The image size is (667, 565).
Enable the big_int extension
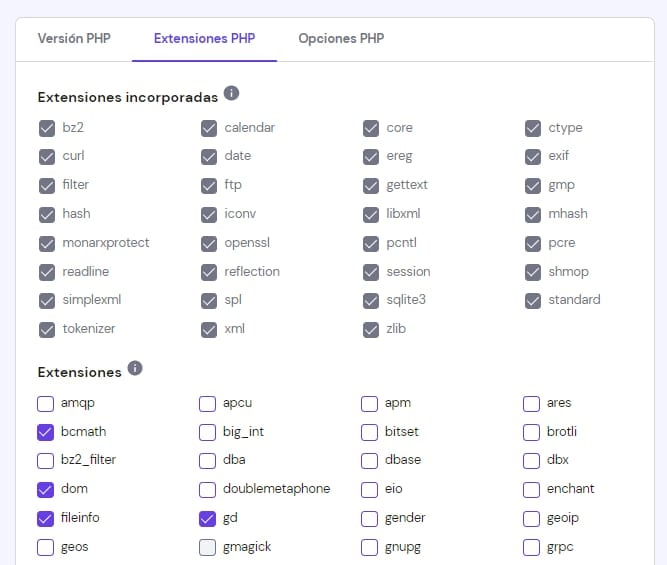click(x=208, y=432)
